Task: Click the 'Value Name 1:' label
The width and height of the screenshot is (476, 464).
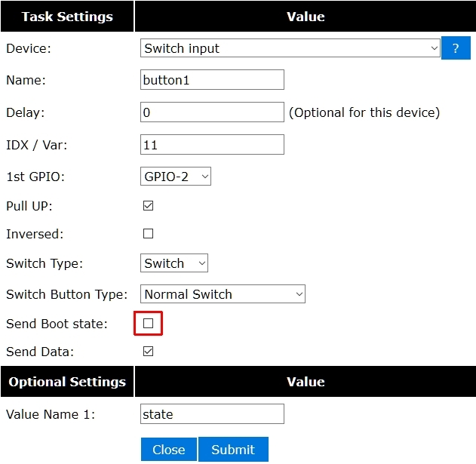Action: (x=51, y=414)
